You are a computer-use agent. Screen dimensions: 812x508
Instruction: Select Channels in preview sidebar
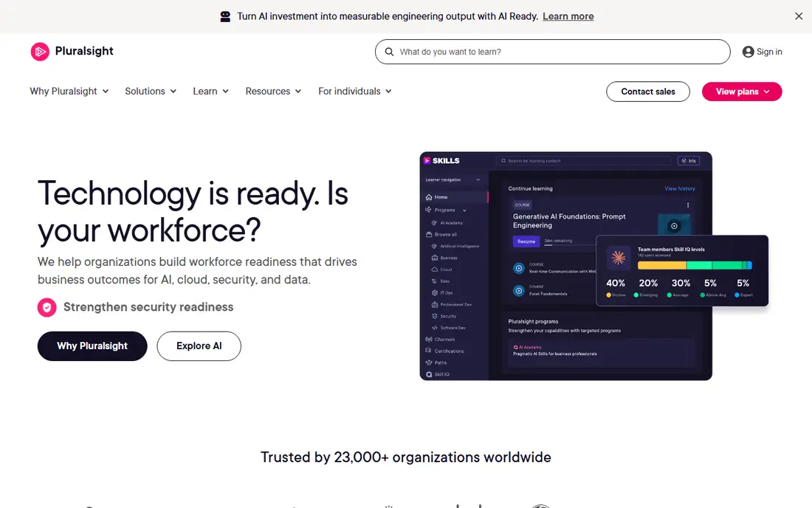click(440, 340)
